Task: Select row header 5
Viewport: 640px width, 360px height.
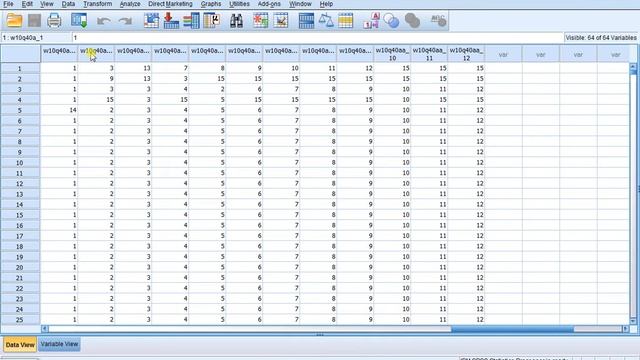Action: pyautogui.click(x=20, y=110)
